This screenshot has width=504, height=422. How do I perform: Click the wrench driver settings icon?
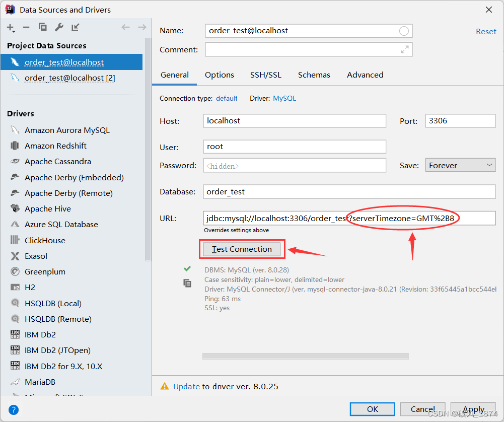[58, 27]
